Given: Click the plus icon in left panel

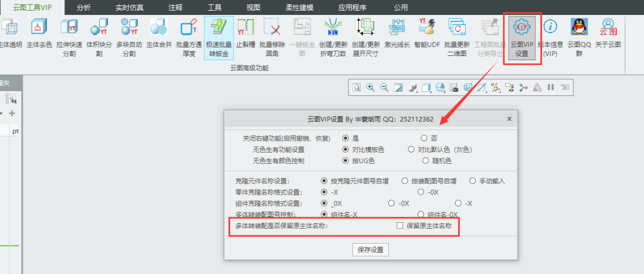Looking at the screenshot, I should 12,113.
